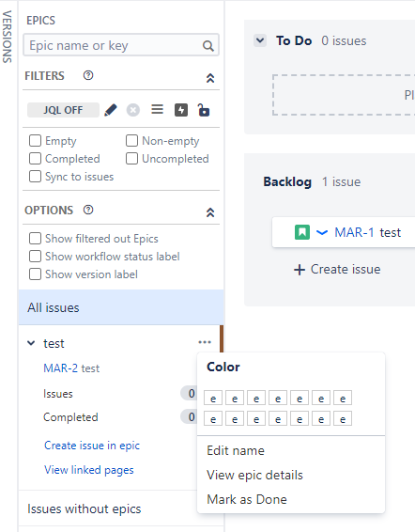Enable the Empty filter checkbox
Viewport: 415px width, 532px height.
[36, 140]
